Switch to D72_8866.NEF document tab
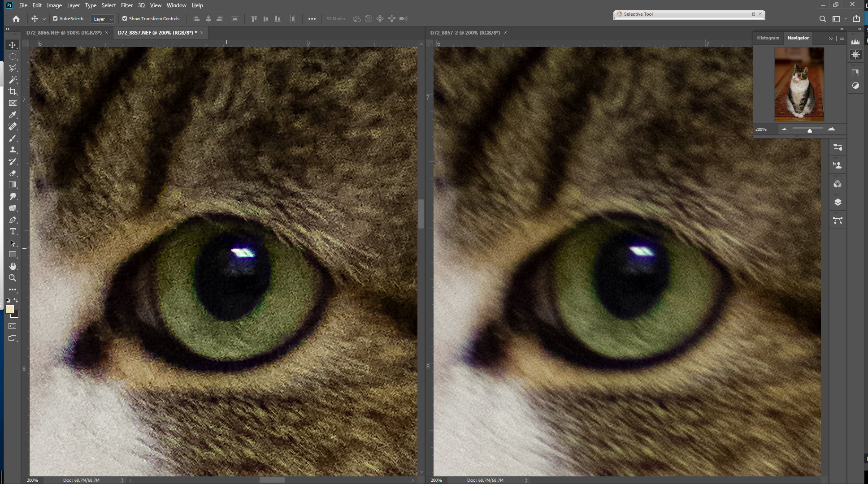Viewport: 868px width, 484px height. point(64,33)
